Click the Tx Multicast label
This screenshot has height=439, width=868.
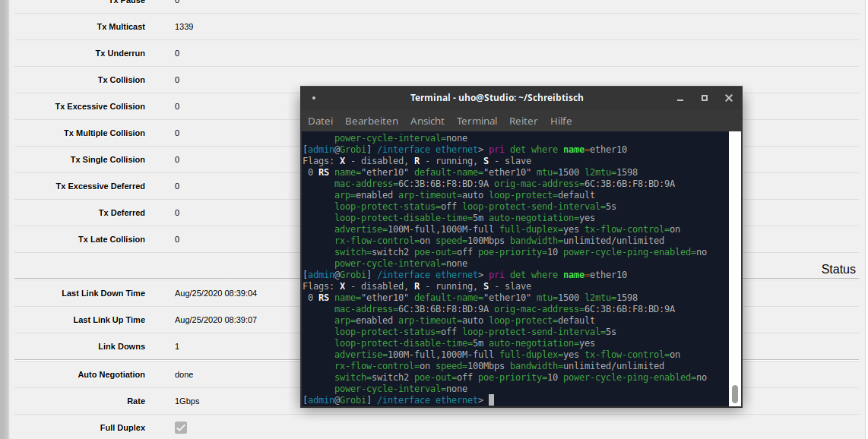point(121,27)
